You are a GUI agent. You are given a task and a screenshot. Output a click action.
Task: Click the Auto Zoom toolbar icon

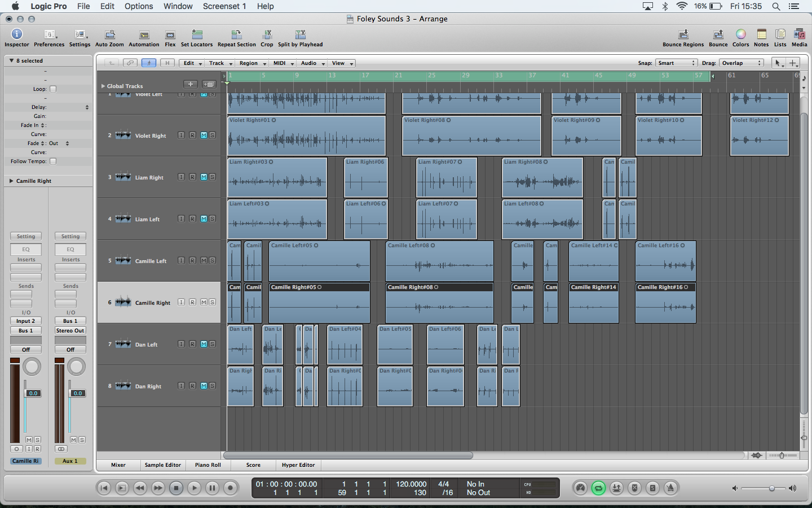point(110,34)
